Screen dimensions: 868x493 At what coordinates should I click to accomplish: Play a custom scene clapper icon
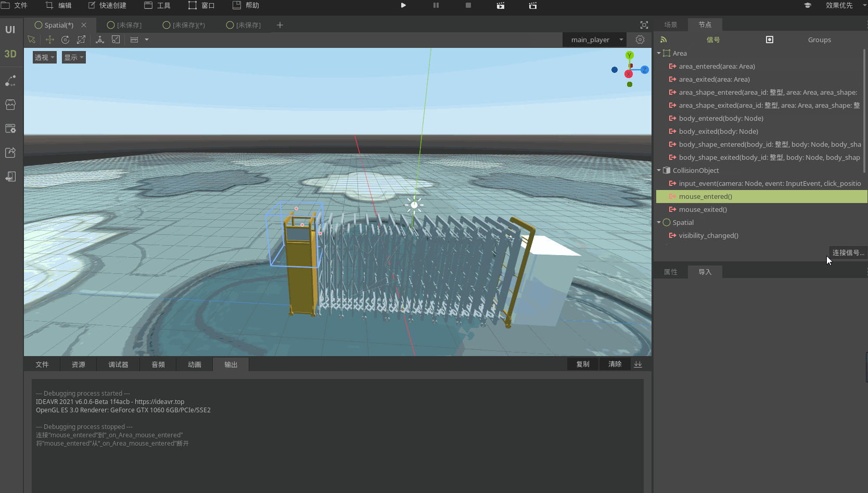(533, 5)
